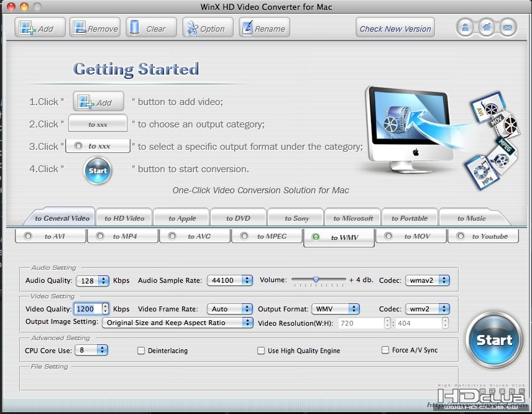Click the resolution width 720 field

point(361,323)
